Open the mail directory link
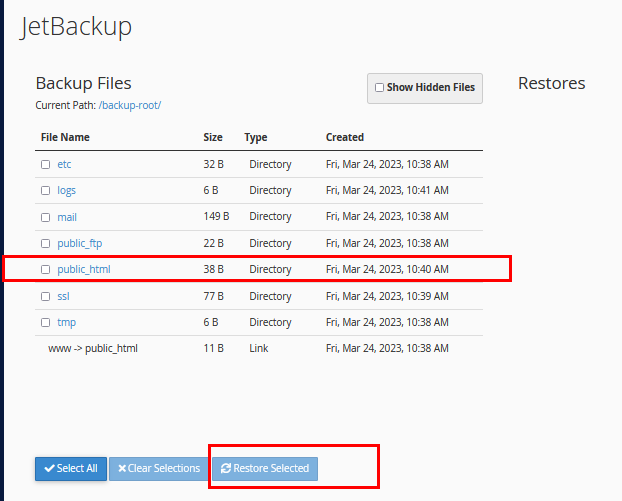The height and width of the screenshot is (501, 622). pyautogui.click(x=67, y=217)
